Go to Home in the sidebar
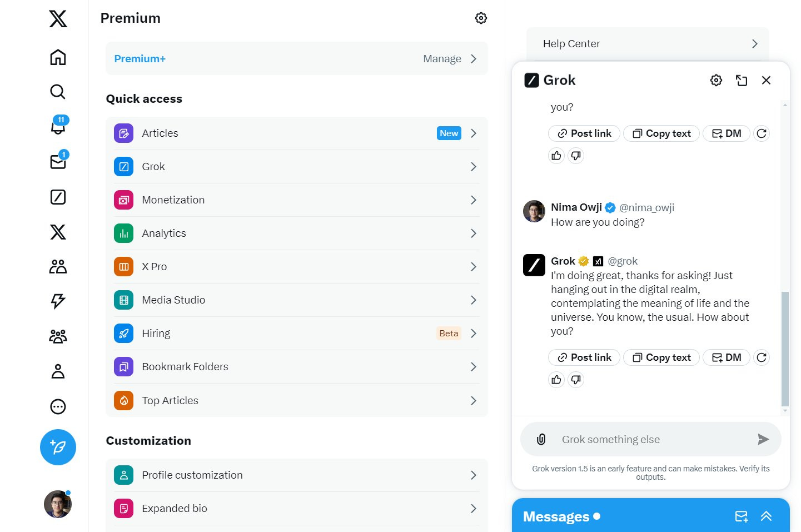Screen dimensions: 801x532 [58, 57]
